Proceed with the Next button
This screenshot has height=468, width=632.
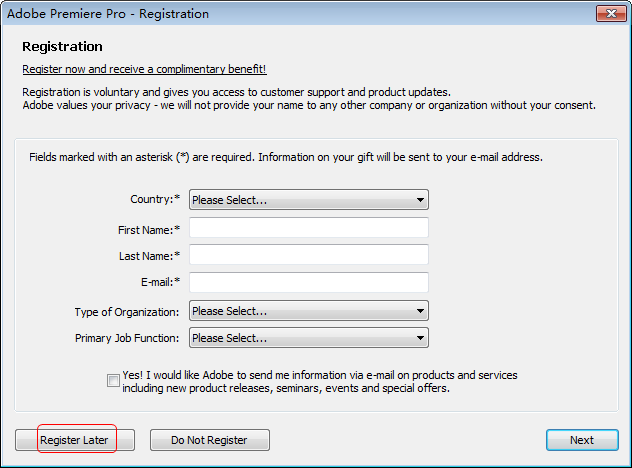point(581,440)
